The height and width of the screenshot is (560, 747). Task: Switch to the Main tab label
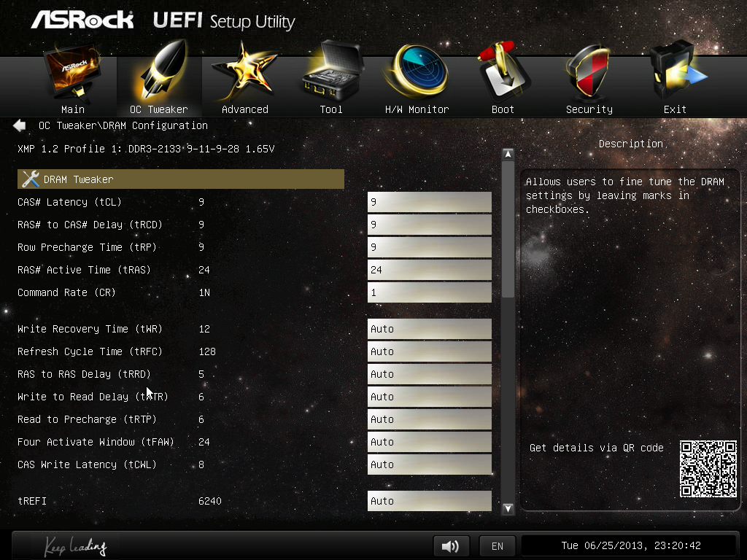click(73, 109)
